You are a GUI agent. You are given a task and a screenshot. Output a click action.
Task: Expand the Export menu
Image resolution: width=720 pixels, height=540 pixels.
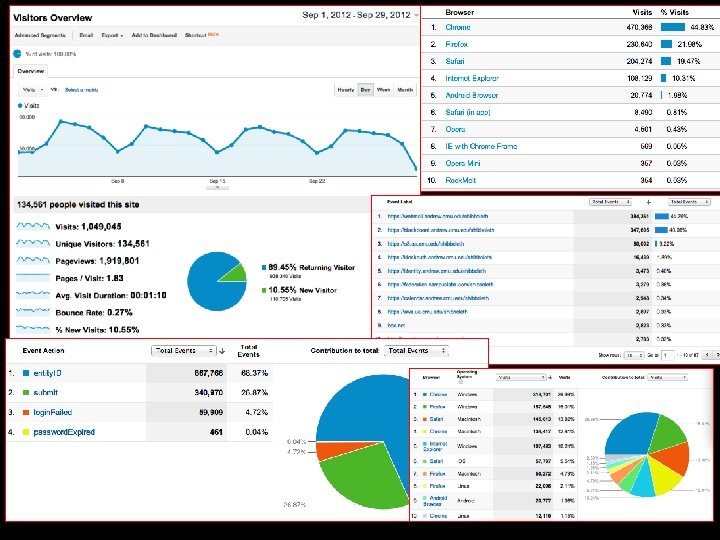(x=112, y=35)
